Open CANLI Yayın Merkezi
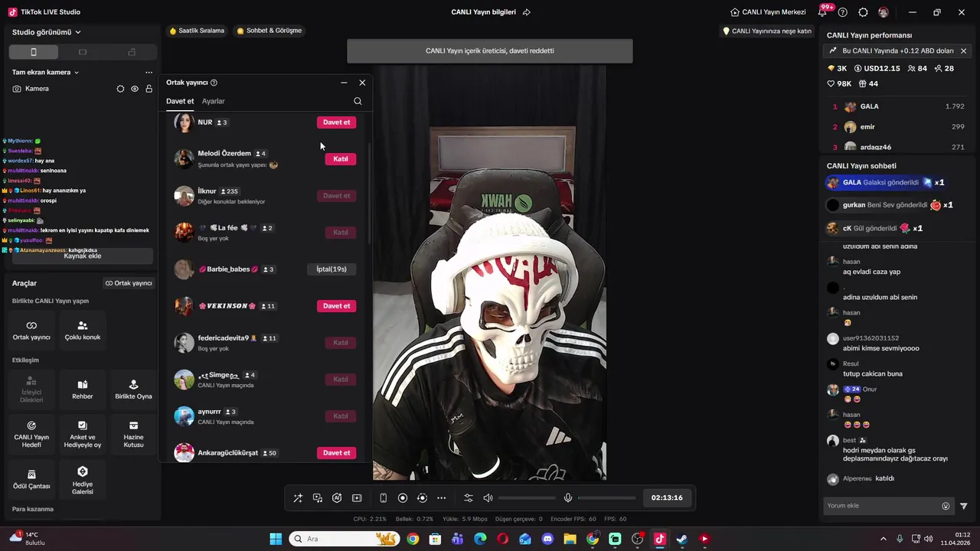This screenshot has width=980, height=551. pos(768,12)
